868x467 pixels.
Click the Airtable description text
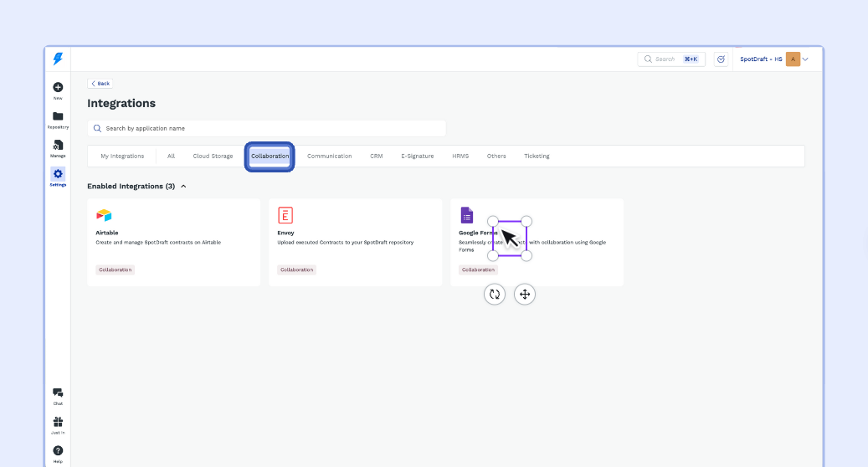(158, 243)
